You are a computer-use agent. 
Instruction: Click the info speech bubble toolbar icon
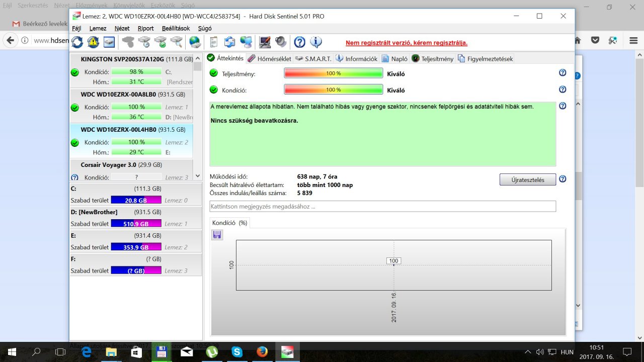tap(316, 42)
